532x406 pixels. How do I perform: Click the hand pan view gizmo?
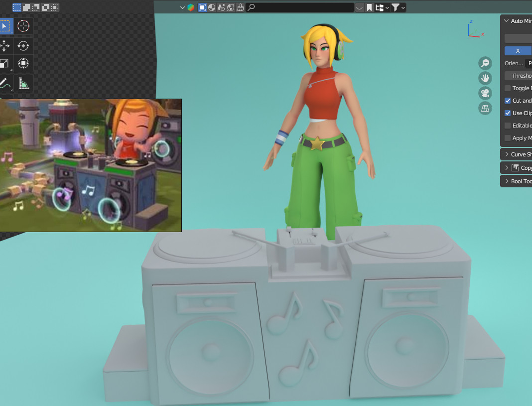click(x=485, y=78)
